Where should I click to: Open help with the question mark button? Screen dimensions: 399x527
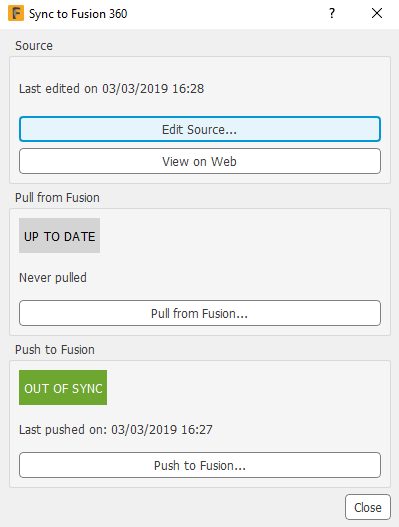pos(332,13)
